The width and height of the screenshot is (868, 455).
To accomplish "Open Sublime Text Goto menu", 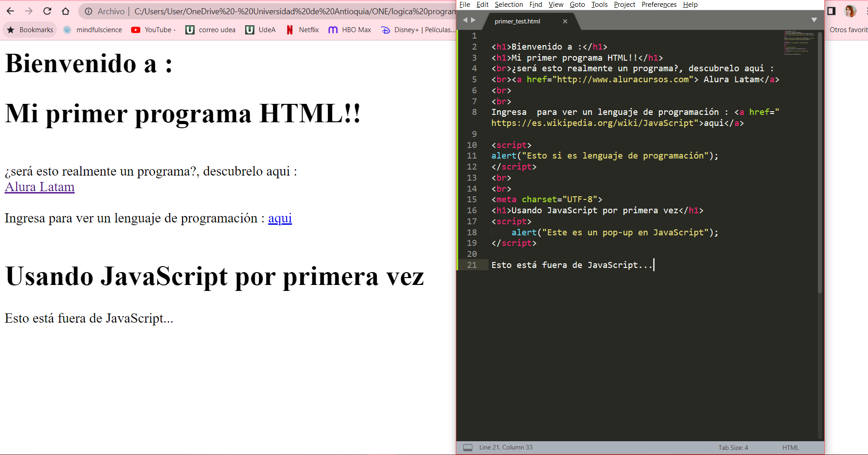I will 577,5.
